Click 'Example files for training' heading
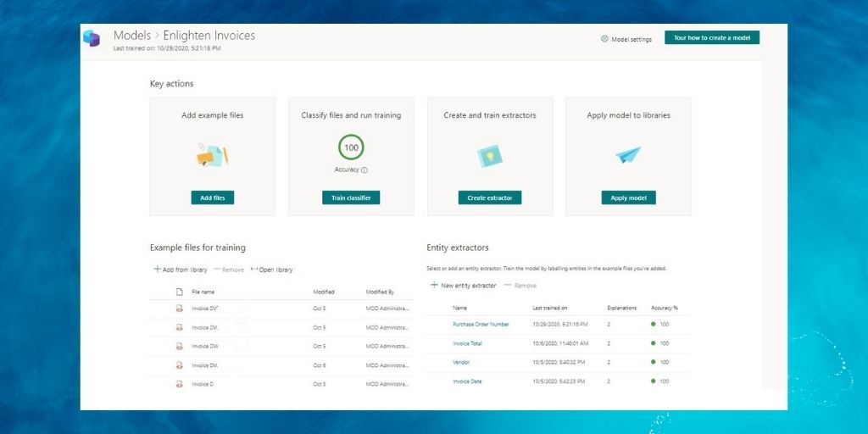The image size is (868, 434). click(198, 248)
